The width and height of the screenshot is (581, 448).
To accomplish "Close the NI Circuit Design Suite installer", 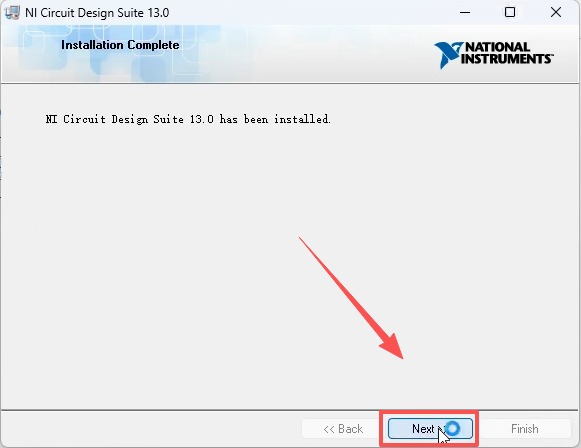I will pyautogui.click(x=556, y=13).
